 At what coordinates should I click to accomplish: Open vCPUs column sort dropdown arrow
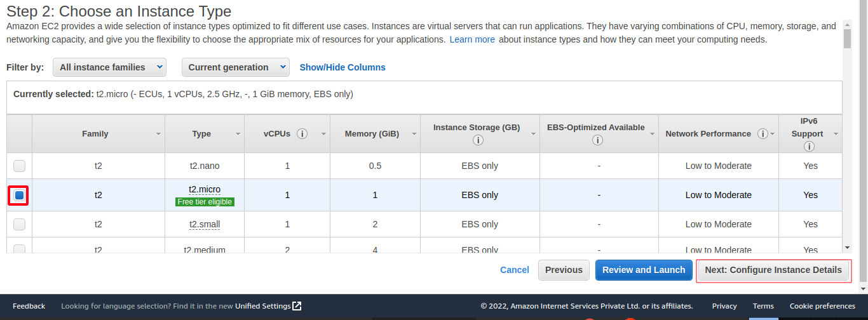[x=323, y=134]
